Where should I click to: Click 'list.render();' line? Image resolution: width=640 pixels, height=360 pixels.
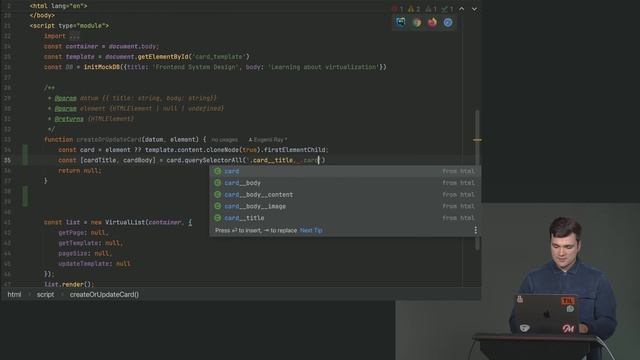tap(69, 284)
